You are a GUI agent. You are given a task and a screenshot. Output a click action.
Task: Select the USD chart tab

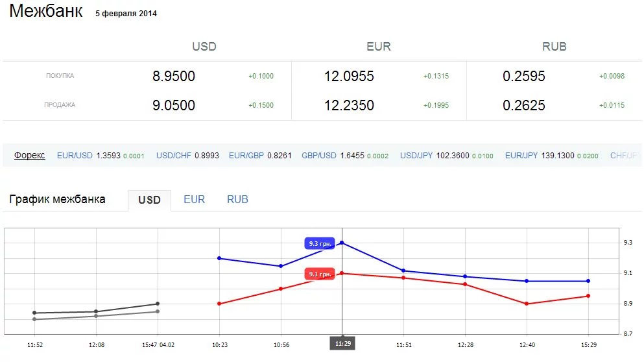149,200
